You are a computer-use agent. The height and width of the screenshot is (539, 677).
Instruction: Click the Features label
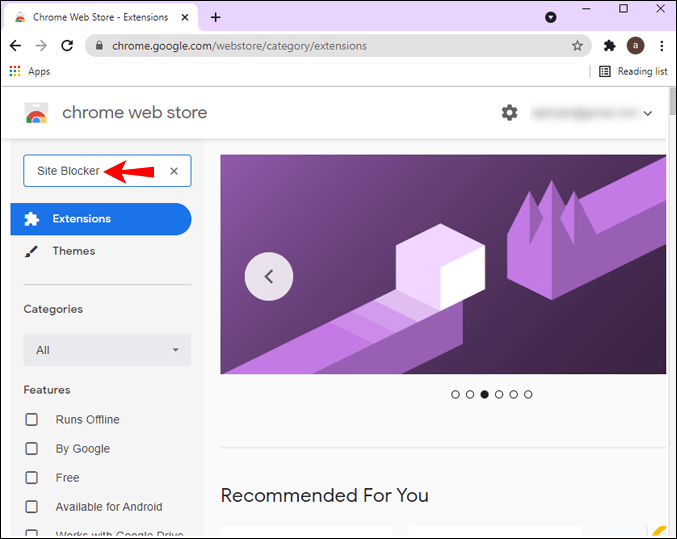(47, 390)
